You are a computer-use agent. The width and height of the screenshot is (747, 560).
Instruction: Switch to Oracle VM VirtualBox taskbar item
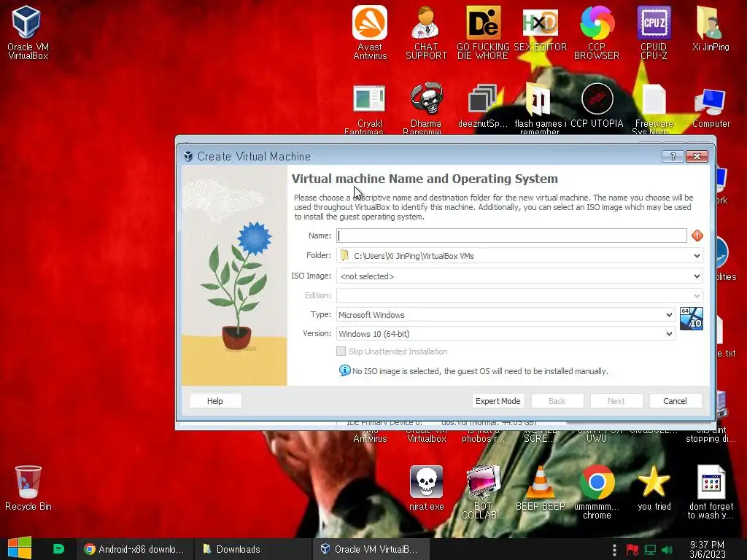pos(370,549)
